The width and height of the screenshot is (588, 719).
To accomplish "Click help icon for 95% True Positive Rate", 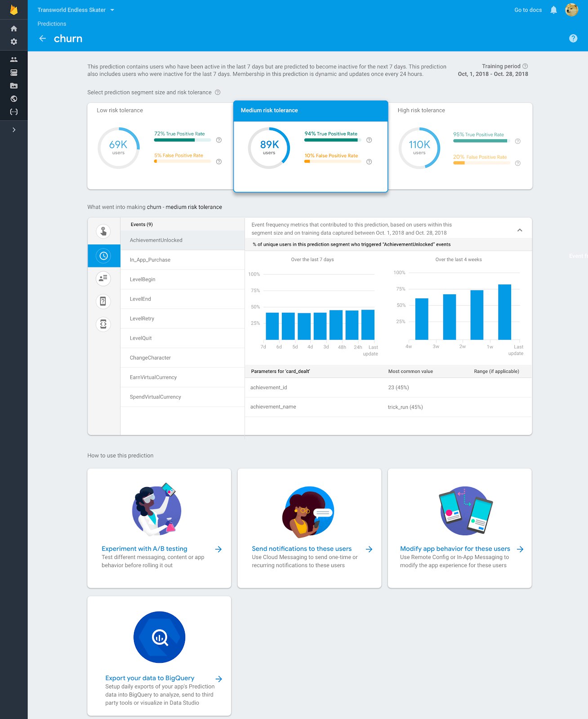I will [518, 141].
